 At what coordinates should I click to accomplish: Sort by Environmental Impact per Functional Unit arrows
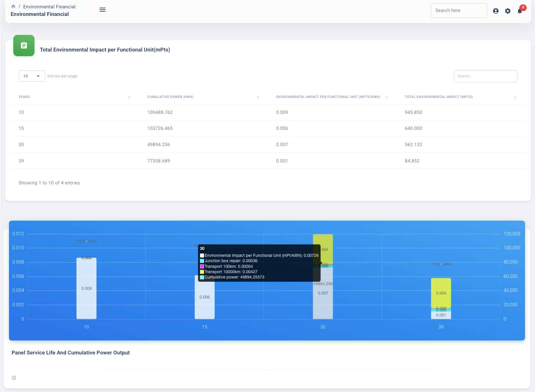click(x=387, y=97)
